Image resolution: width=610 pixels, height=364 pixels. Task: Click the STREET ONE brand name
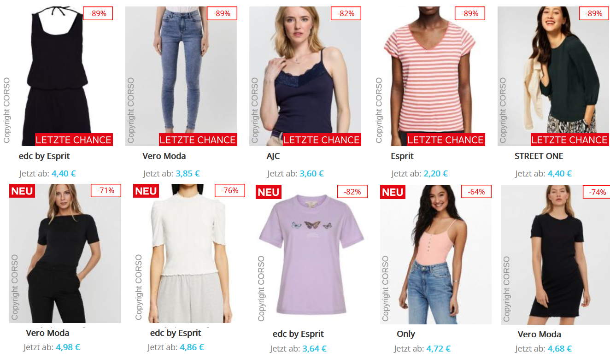tap(539, 156)
